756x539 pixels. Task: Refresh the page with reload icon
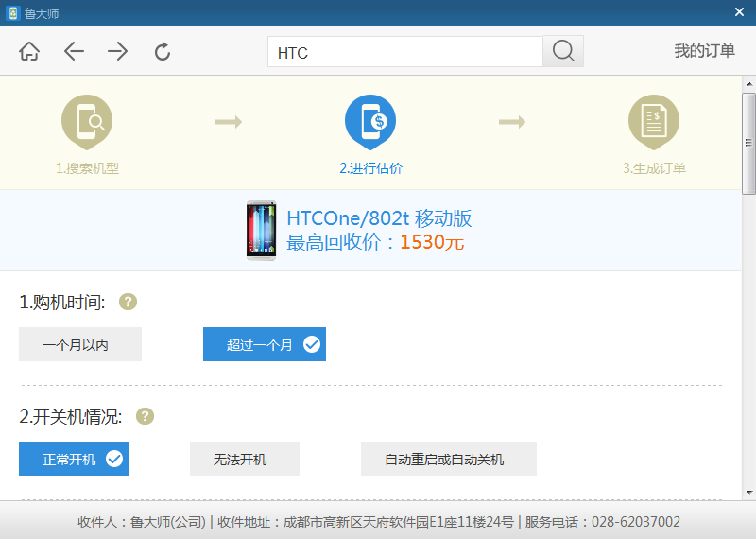(163, 51)
